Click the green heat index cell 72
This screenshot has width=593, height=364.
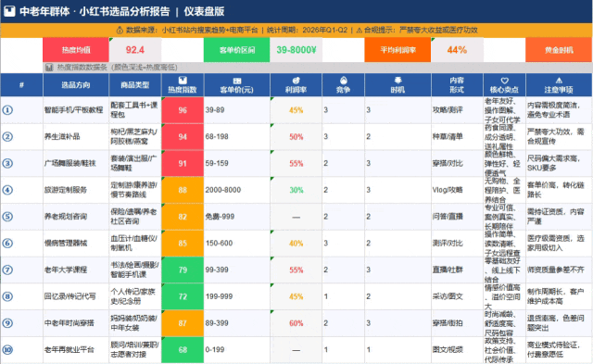pos(183,296)
